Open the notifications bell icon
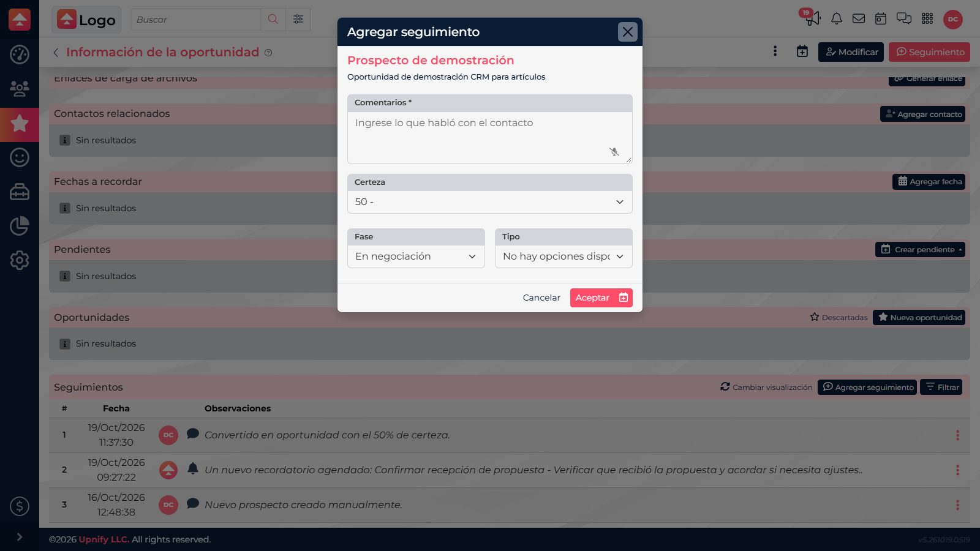The height and width of the screenshot is (551, 980). pos(836,19)
